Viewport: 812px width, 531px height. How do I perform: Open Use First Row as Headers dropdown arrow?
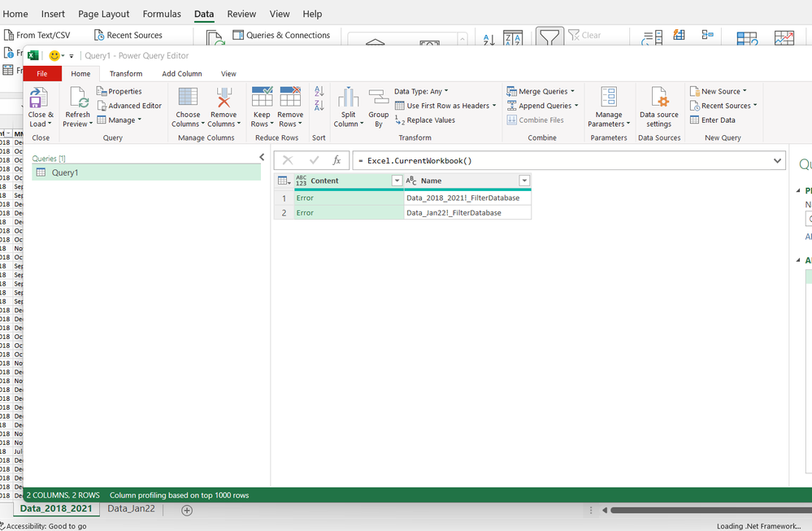494,106
